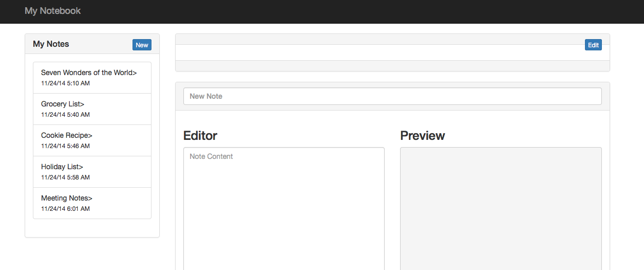
Task: Click the My Notebook brand link
Action: point(52,11)
